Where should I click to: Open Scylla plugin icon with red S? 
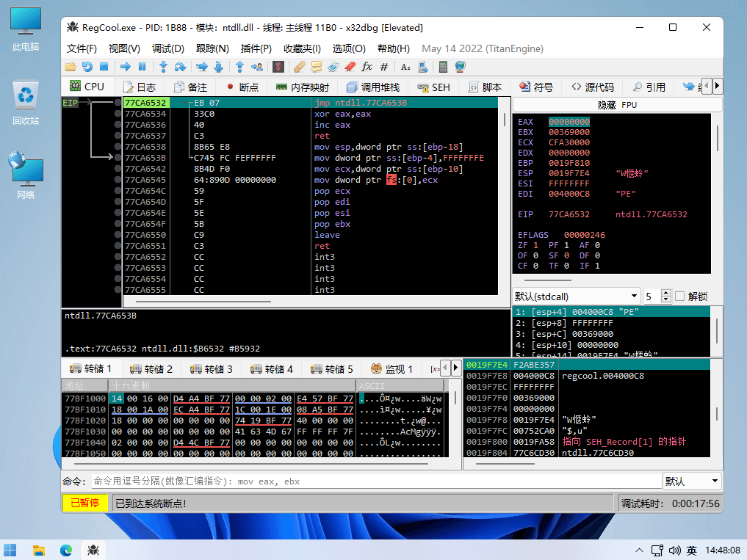[x=278, y=67]
